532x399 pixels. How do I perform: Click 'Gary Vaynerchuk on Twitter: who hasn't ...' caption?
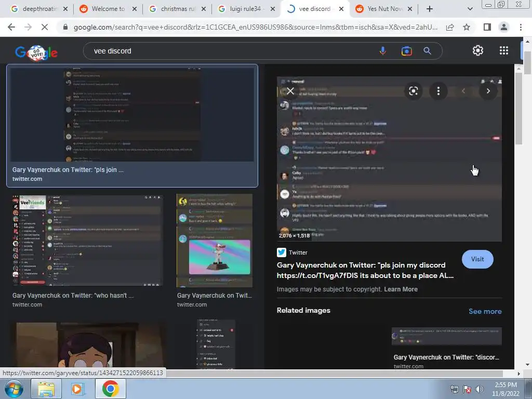pyautogui.click(x=73, y=296)
